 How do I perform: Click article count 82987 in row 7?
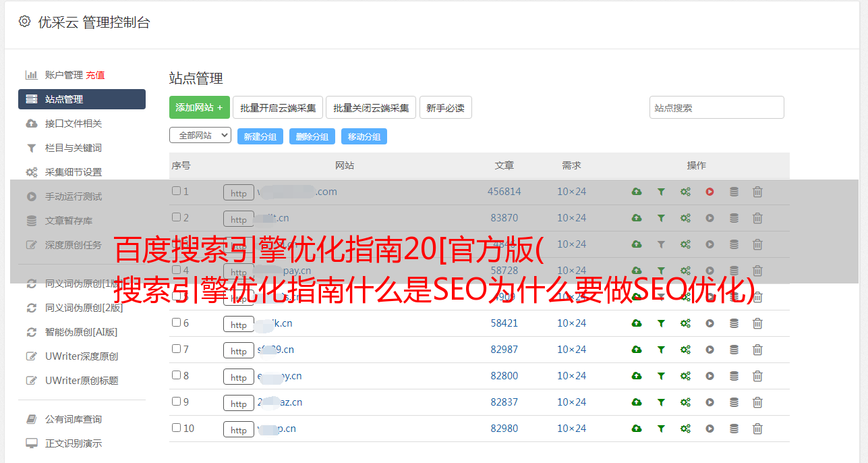pyautogui.click(x=504, y=350)
